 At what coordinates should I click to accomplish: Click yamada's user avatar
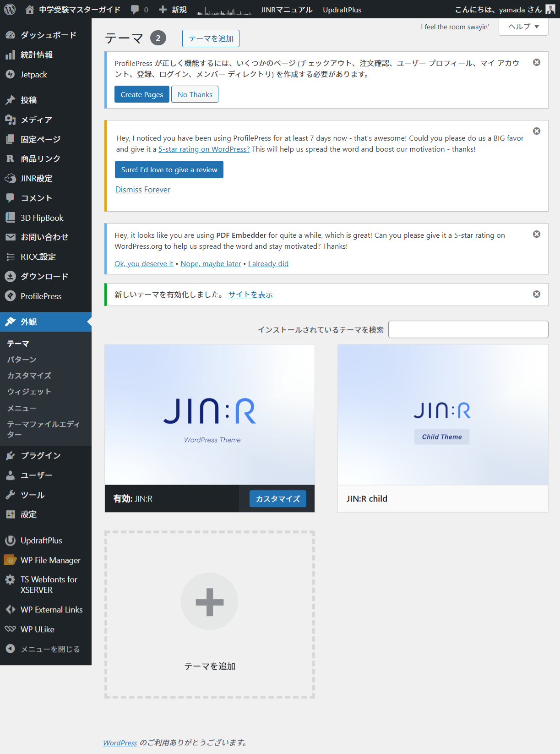point(550,10)
